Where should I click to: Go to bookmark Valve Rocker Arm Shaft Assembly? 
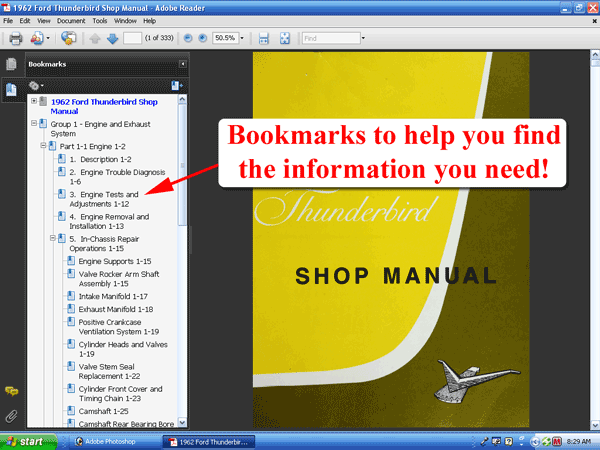119,279
